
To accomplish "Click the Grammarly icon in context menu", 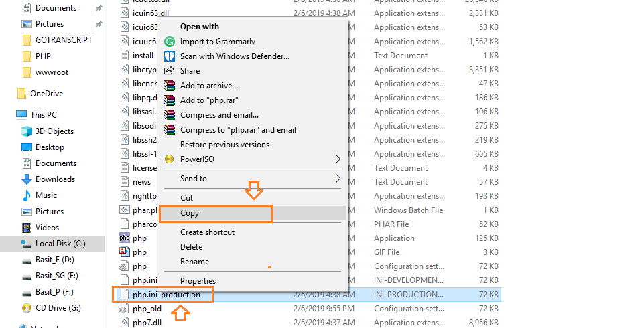I will (169, 42).
